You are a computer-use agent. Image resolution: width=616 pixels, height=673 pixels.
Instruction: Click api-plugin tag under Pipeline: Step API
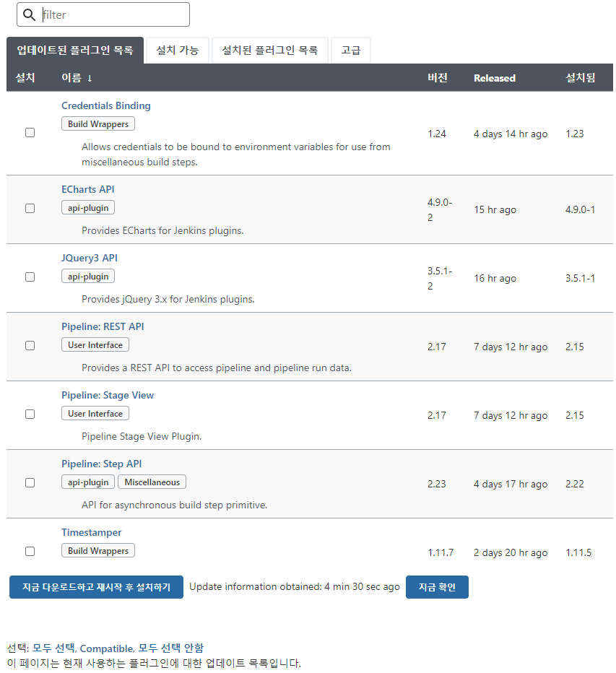(x=88, y=482)
